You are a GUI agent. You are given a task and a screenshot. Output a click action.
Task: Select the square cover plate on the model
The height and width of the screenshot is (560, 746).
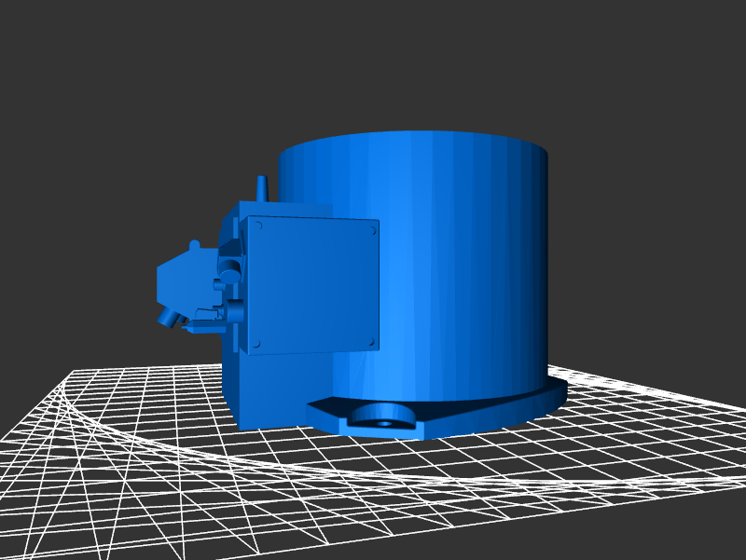[x=312, y=286]
